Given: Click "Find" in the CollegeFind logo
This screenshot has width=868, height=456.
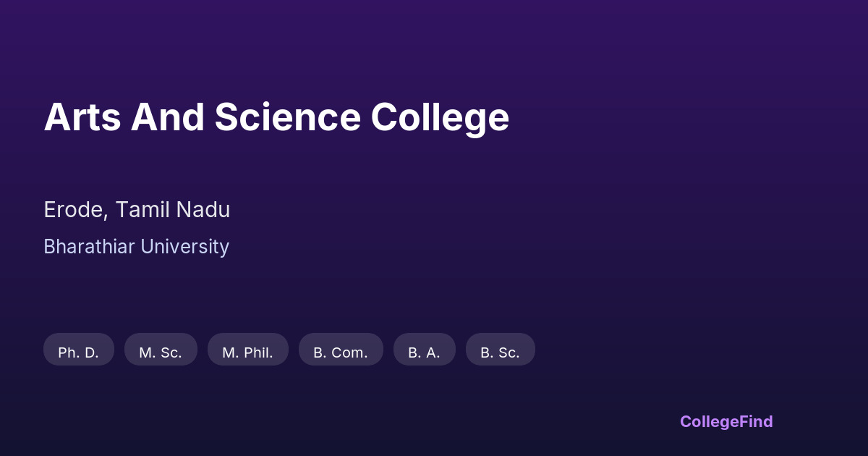Looking at the screenshot, I should [755, 421].
